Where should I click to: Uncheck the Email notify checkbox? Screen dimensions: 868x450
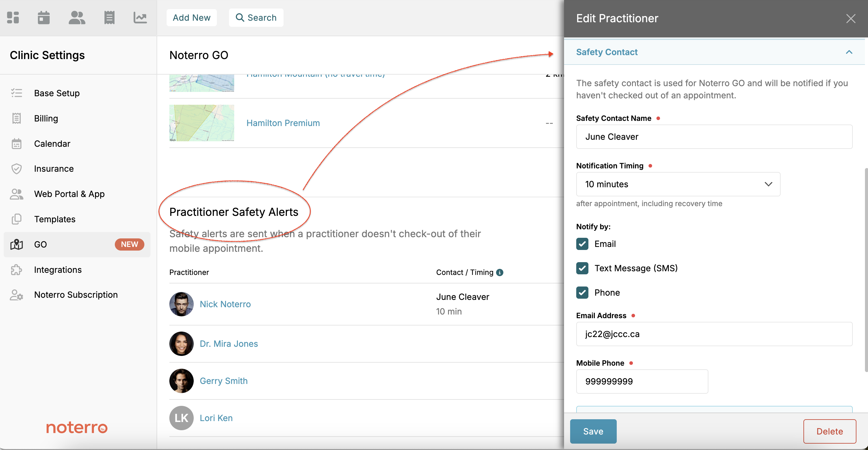coord(582,244)
